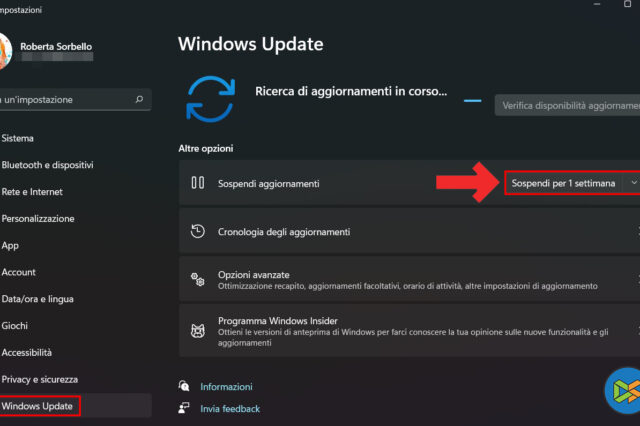Open the Invia feedback link

pos(230,408)
